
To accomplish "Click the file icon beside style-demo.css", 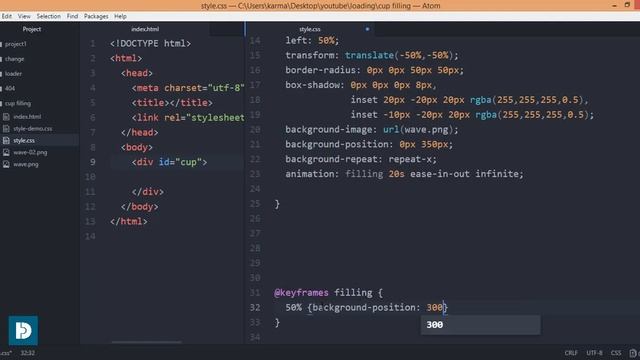I will (6, 129).
